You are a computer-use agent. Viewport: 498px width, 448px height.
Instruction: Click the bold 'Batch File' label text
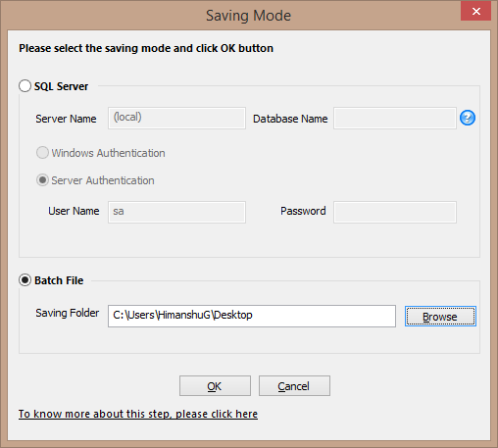(x=59, y=280)
